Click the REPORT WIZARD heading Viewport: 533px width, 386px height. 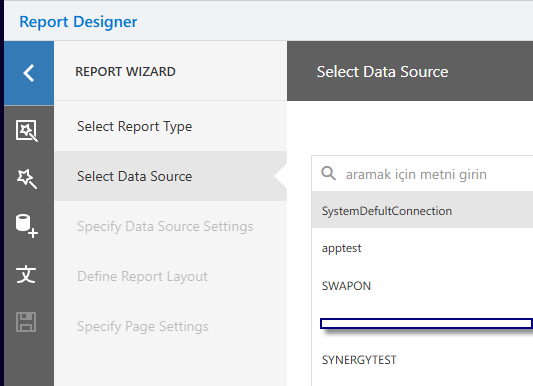click(125, 72)
